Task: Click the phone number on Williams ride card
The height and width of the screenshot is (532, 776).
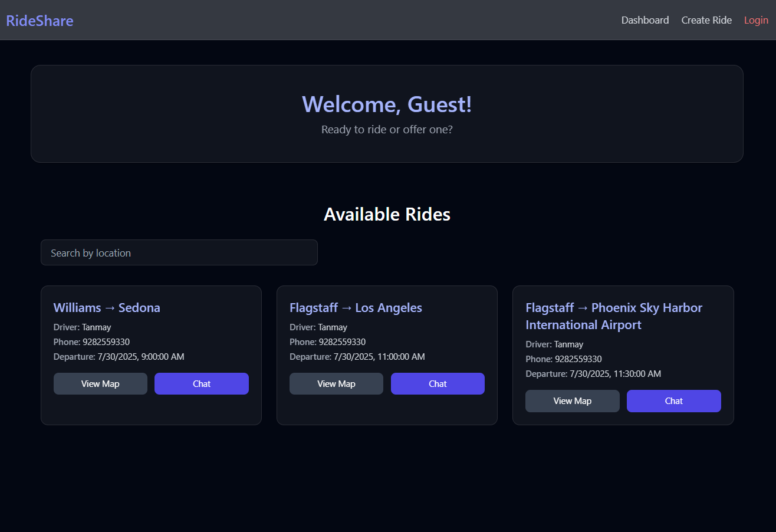Action: point(106,342)
